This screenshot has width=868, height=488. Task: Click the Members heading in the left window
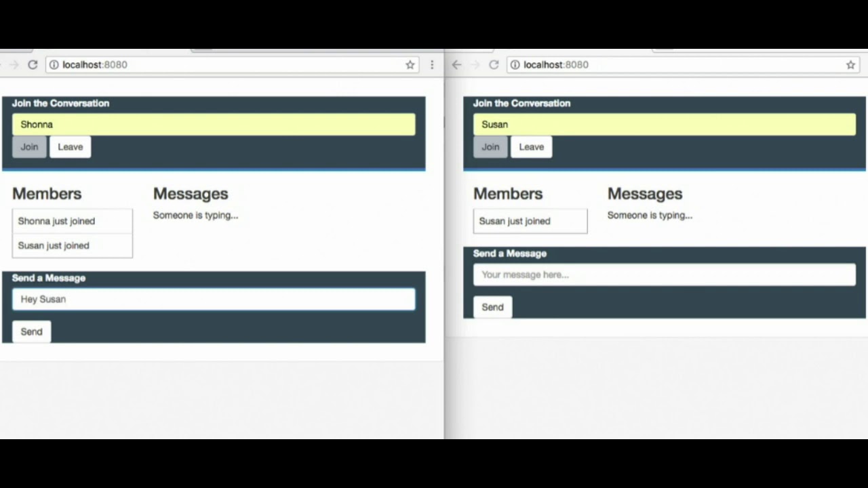47,194
